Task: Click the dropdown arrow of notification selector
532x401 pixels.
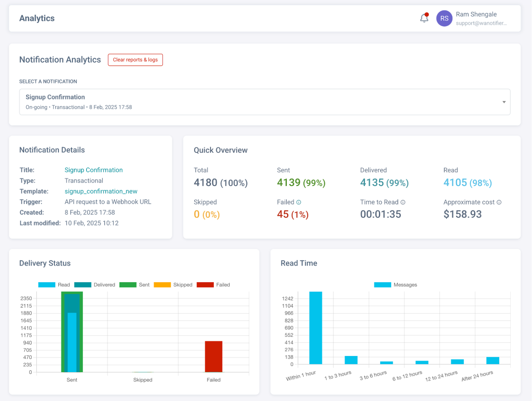Action: pyautogui.click(x=504, y=102)
